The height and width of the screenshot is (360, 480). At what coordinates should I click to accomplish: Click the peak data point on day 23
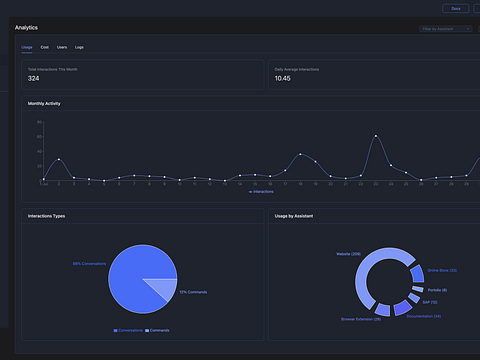coord(376,136)
